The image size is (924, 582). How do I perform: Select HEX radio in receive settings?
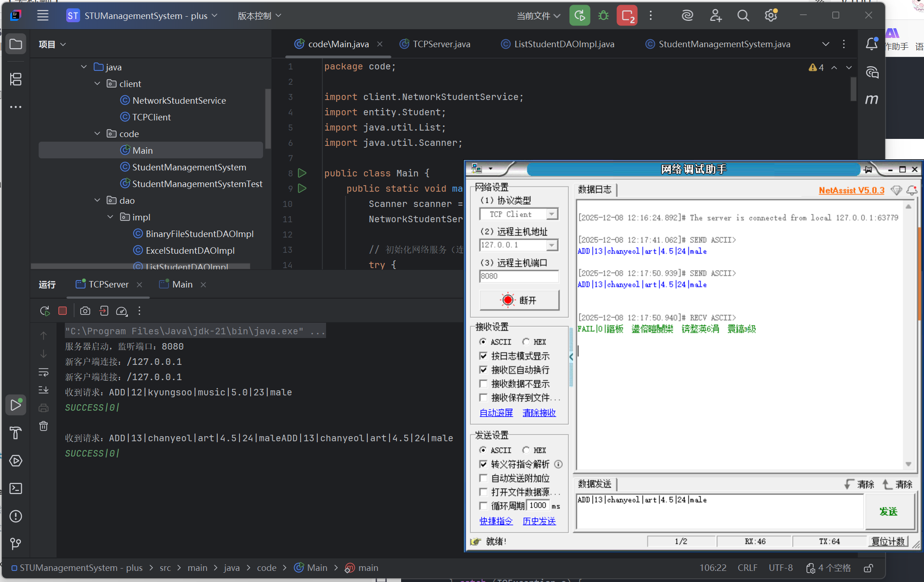click(x=526, y=342)
